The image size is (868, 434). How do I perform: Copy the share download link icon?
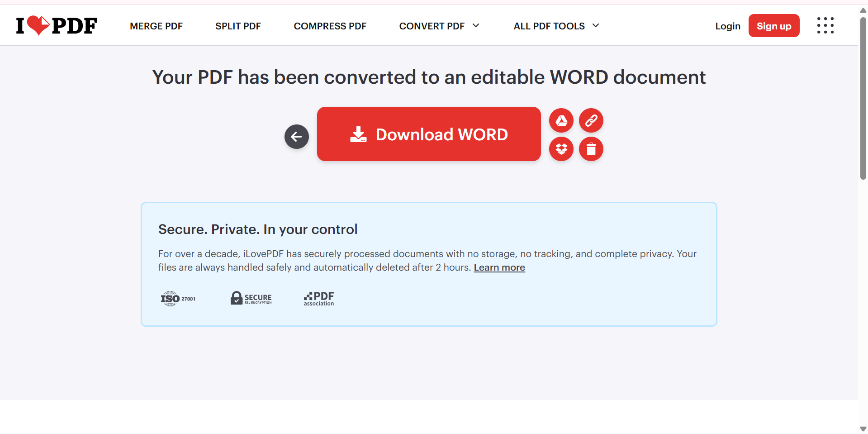591,120
